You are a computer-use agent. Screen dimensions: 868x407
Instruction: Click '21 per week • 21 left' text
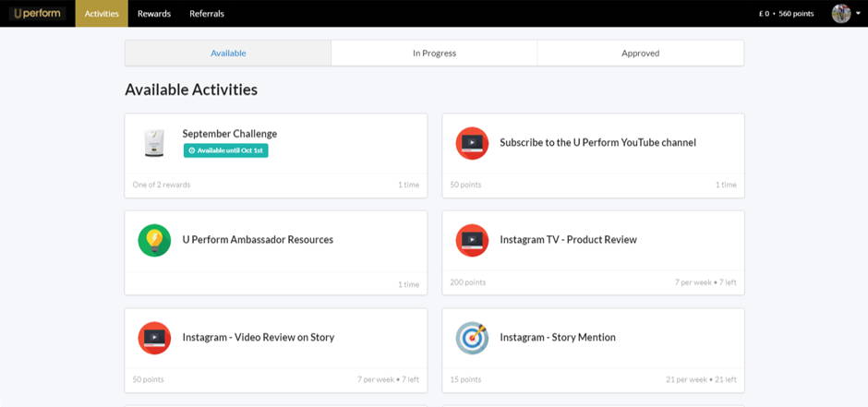[702, 379]
